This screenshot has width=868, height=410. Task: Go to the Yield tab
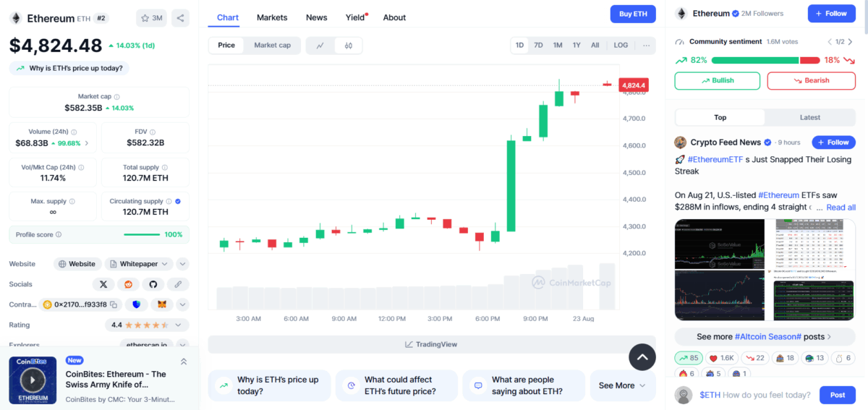[356, 17]
